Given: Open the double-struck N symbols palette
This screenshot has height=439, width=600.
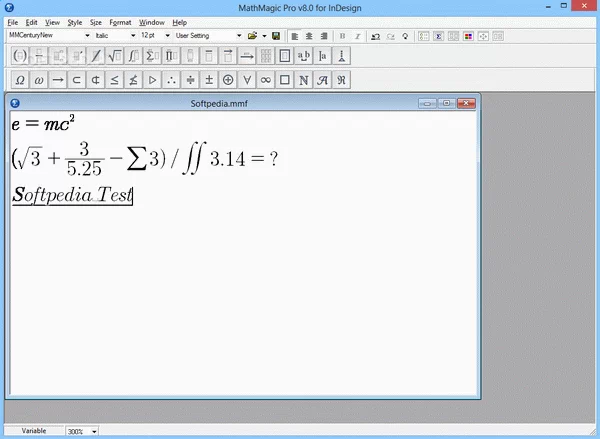Looking at the screenshot, I should (x=303, y=80).
